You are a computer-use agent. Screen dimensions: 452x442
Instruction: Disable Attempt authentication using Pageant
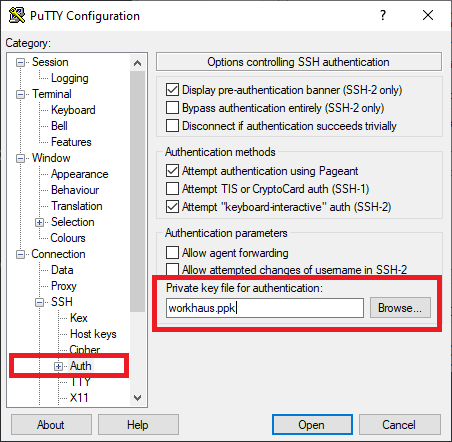point(172,171)
